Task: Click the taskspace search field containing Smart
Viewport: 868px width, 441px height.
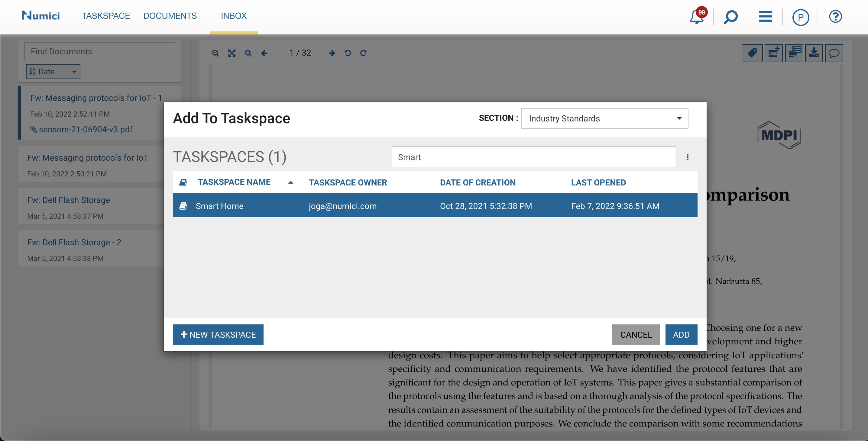Action: [534, 157]
